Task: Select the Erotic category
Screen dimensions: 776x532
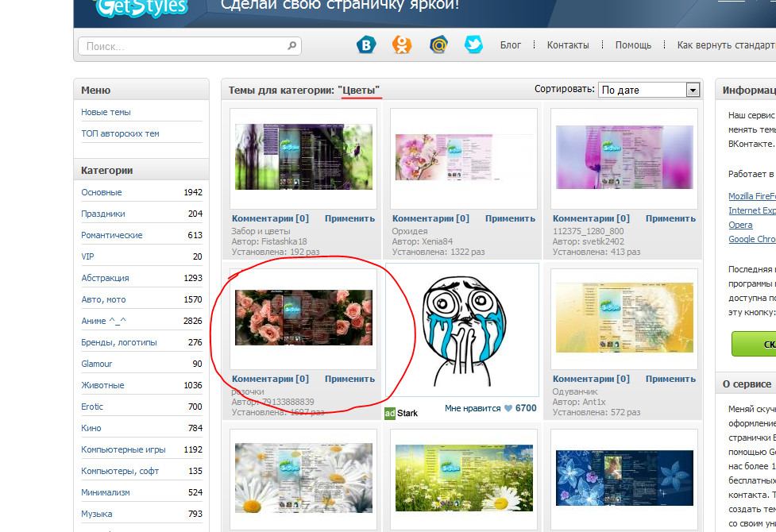Action: (x=92, y=407)
